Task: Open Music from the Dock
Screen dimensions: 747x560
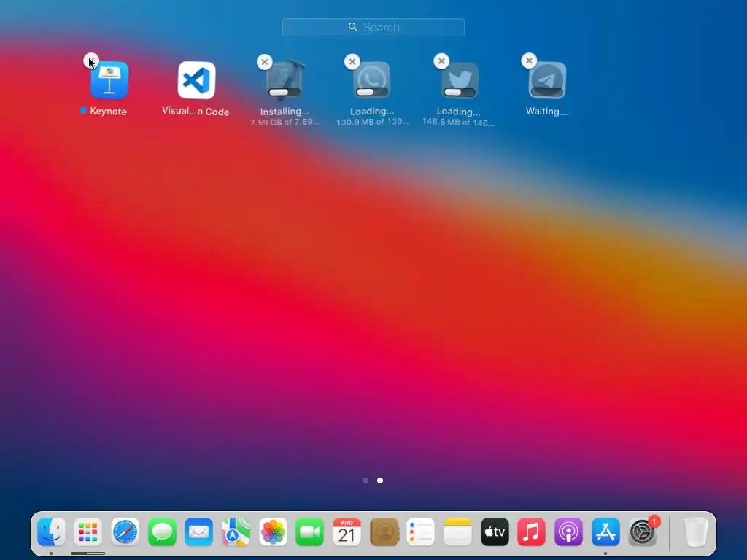Action: (532, 532)
